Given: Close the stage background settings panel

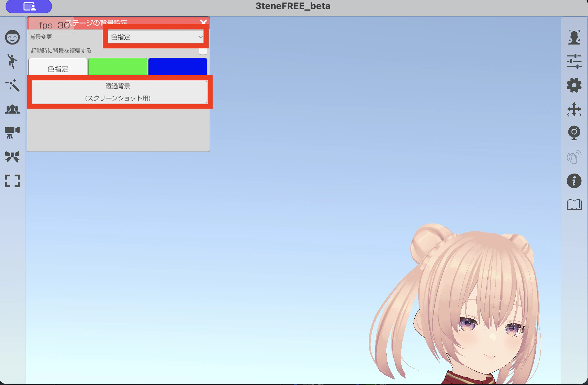Looking at the screenshot, I should [x=203, y=22].
